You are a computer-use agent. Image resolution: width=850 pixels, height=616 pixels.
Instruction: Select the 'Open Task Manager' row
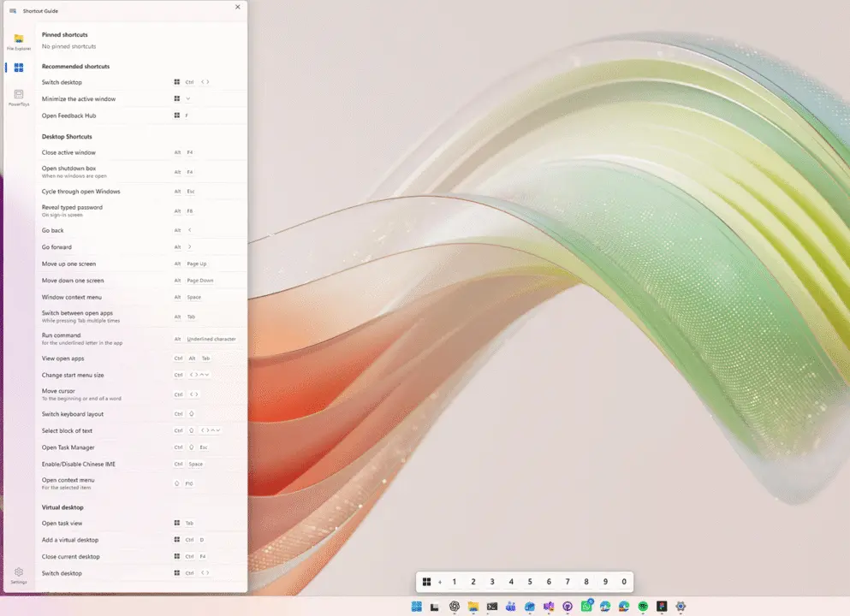pos(141,447)
